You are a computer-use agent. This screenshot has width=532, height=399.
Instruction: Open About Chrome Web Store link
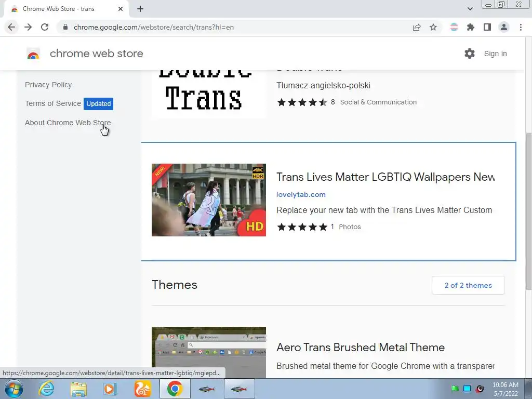coord(68,123)
